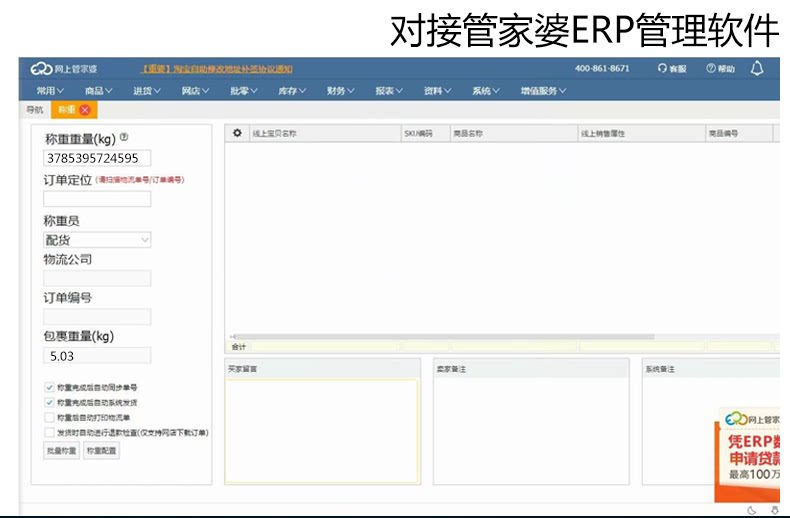Screen dimensions: 790x518
Task: Click the 物流公司 field
Action: pos(97,278)
